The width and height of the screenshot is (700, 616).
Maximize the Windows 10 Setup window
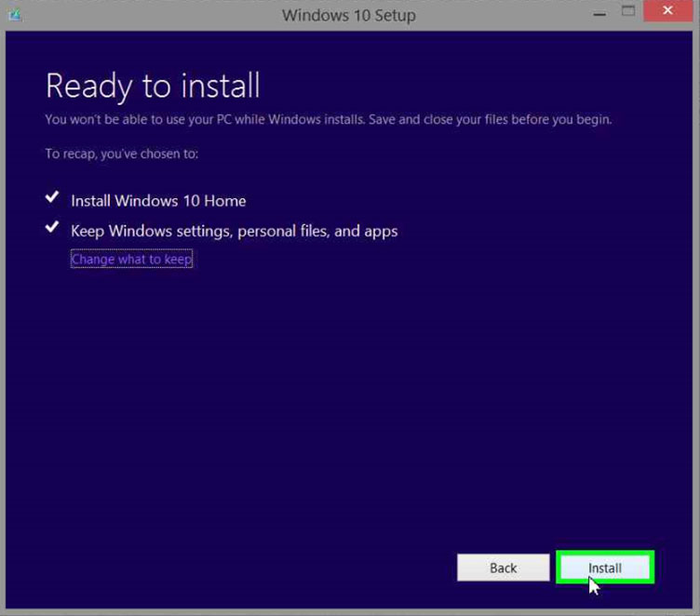pos(628,11)
